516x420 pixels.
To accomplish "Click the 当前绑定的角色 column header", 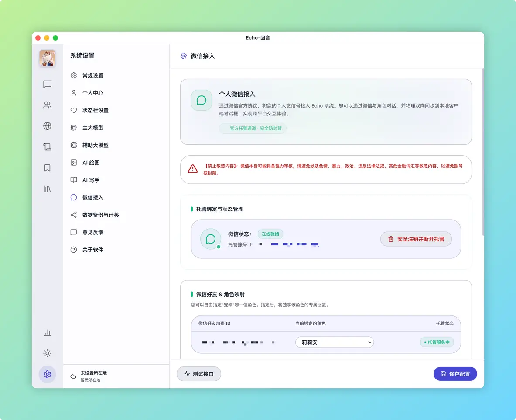I will point(310,323).
